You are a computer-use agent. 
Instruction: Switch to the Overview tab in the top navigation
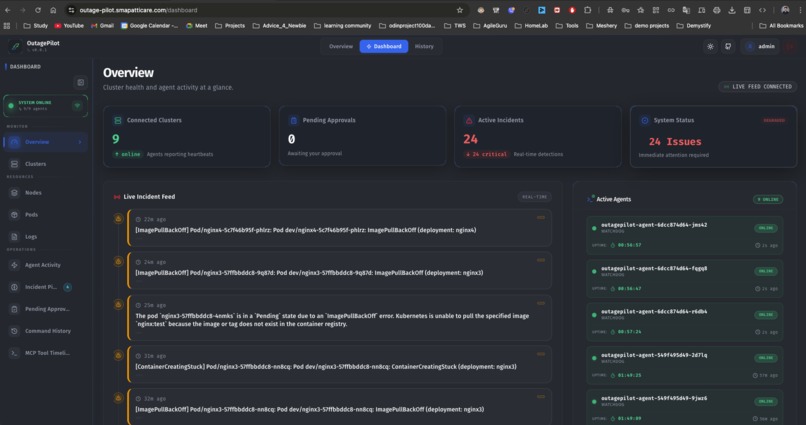[x=341, y=46]
